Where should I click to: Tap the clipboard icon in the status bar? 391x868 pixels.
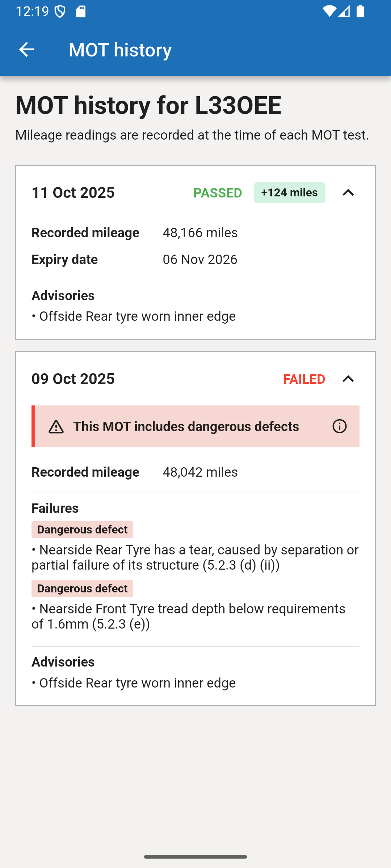click(x=80, y=12)
